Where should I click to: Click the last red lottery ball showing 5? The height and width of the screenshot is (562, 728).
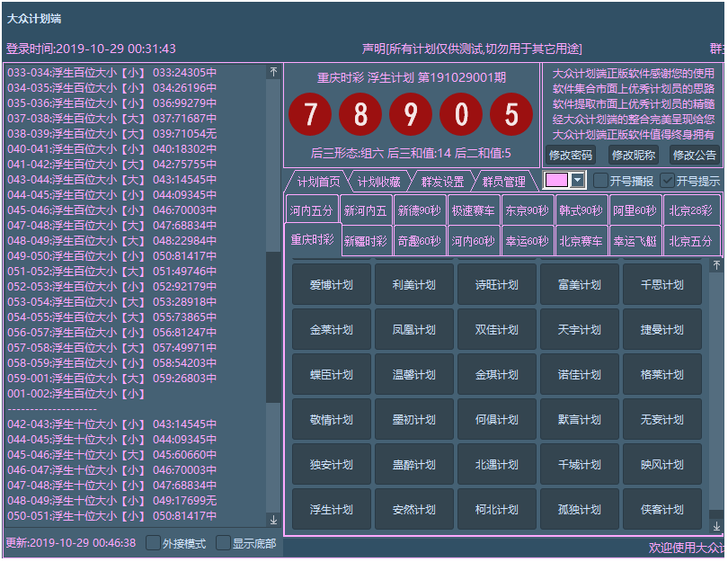511,115
